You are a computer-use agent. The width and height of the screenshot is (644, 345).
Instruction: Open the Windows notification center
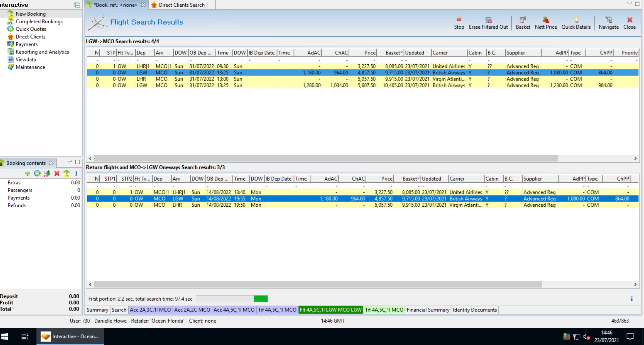point(630,337)
